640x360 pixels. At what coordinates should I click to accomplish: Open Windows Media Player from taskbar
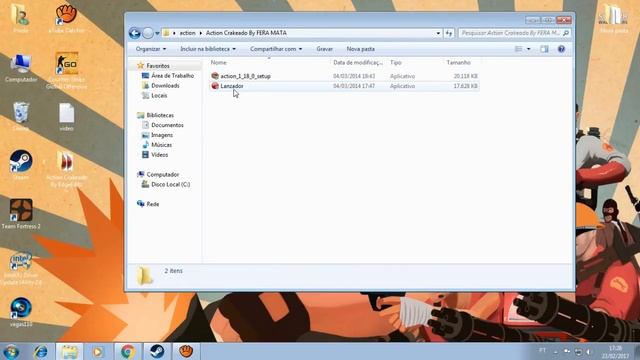coord(98,351)
